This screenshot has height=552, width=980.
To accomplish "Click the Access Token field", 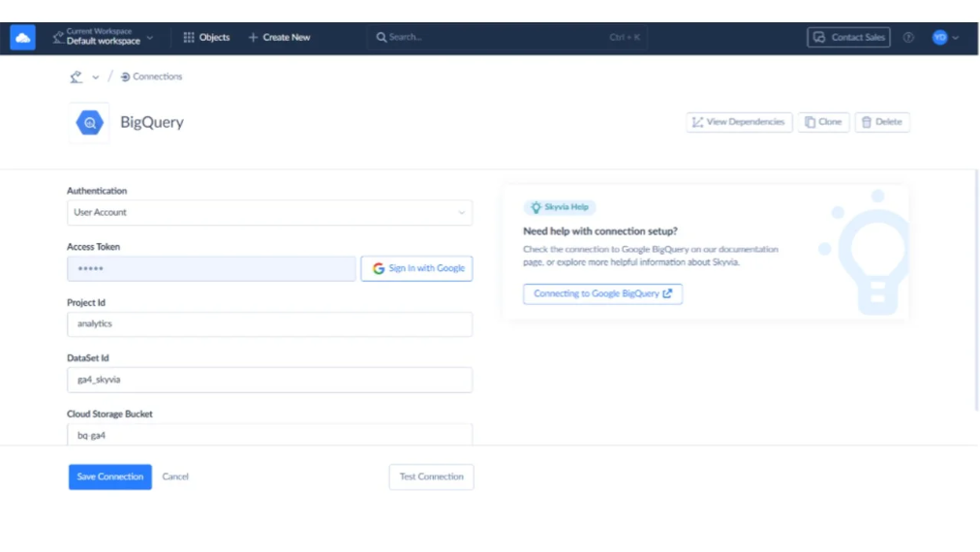I will [x=211, y=269].
